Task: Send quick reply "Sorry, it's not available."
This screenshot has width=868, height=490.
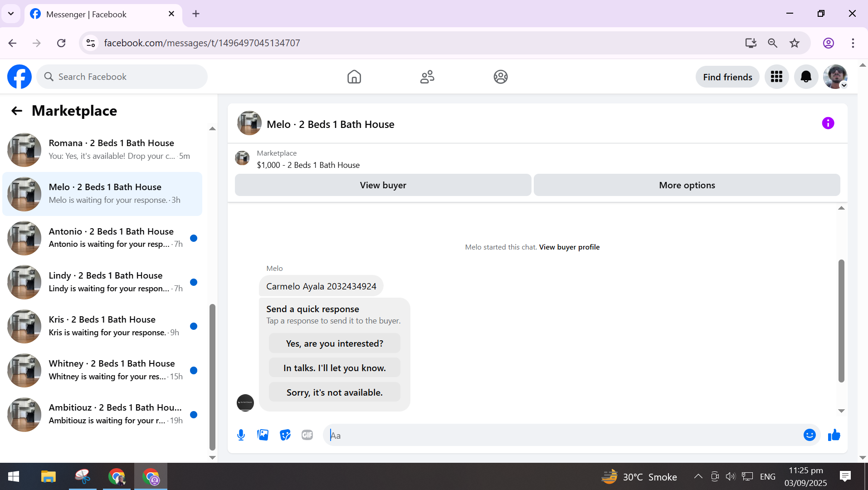Action: [x=335, y=392]
